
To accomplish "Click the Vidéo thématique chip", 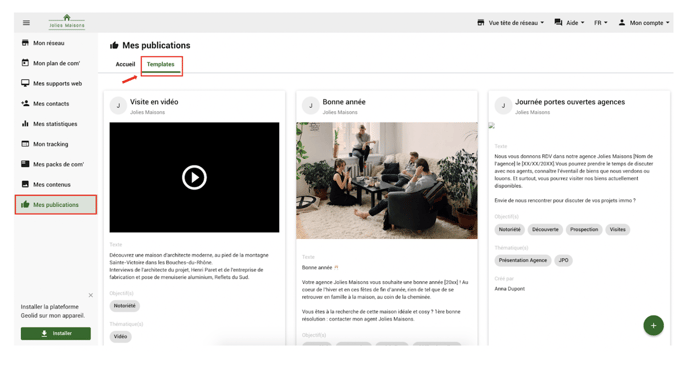I will (x=120, y=337).
